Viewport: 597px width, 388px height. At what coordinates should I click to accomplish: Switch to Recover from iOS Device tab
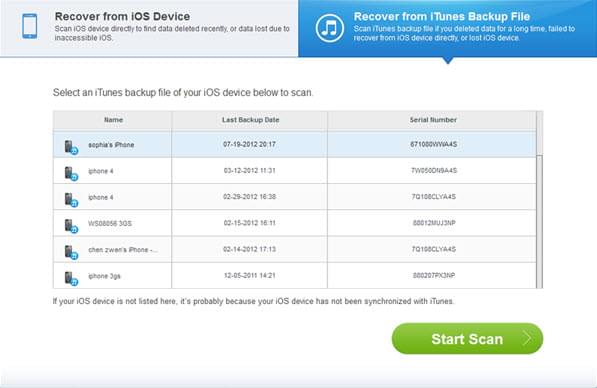[149, 28]
